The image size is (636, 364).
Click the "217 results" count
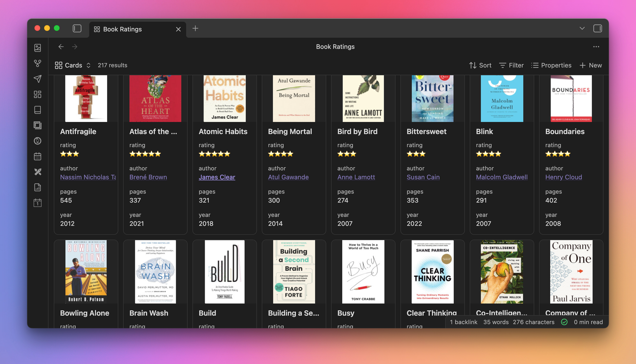(x=113, y=65)
